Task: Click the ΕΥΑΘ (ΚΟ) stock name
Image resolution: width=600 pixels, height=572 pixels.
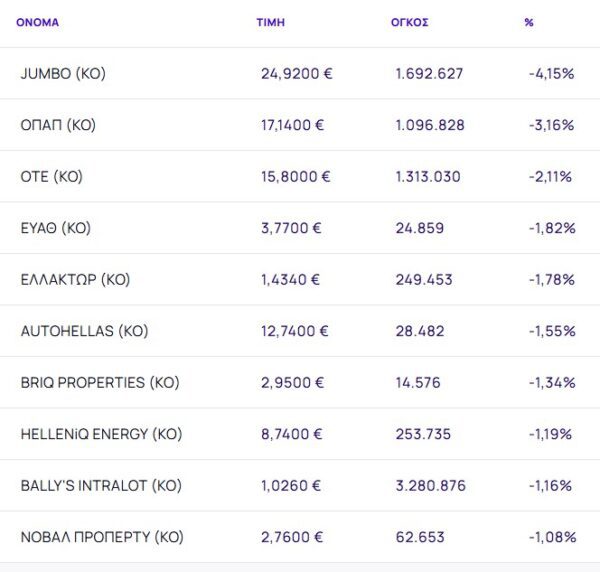Action: [55, 228]
